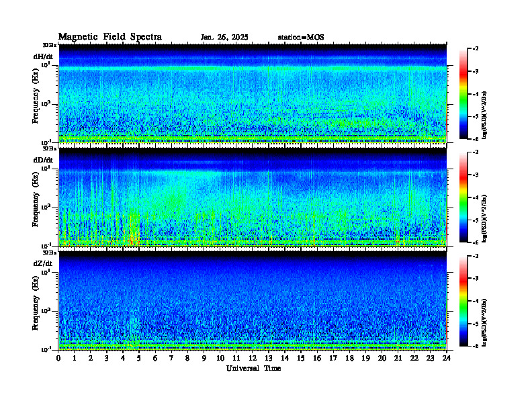
Task: Click the dH/dt panel label
Action: pos(43,56)
